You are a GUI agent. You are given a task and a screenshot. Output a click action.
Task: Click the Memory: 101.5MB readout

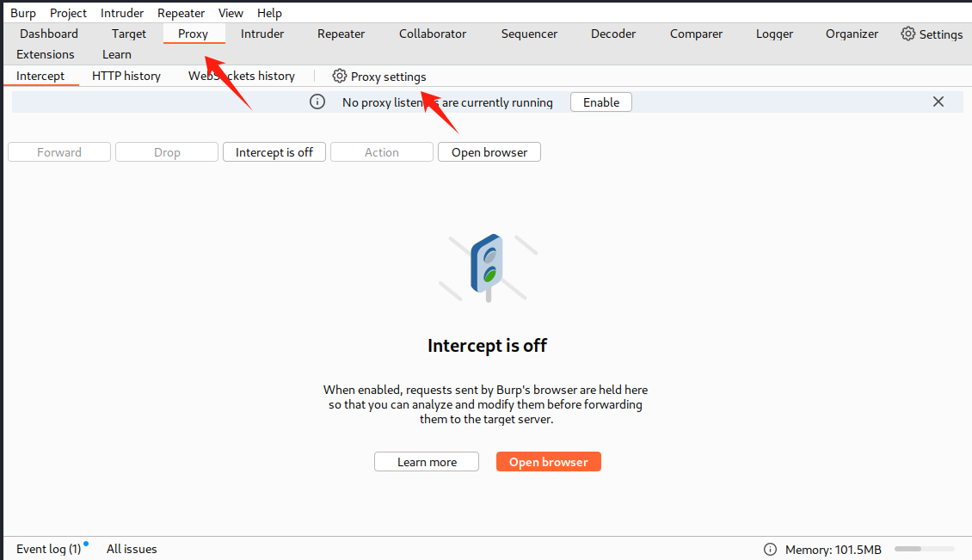[834, 550]
